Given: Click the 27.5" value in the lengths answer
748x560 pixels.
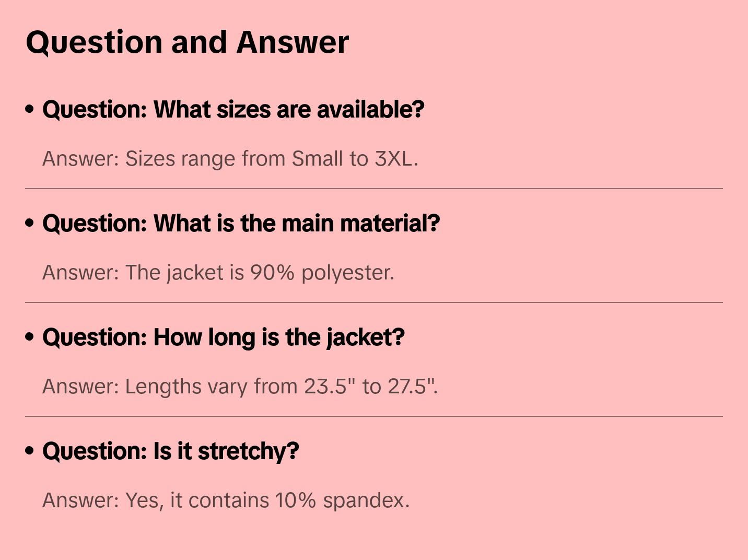Looking at the screenshot, I should pyautogui.click(x=411, y=387).
